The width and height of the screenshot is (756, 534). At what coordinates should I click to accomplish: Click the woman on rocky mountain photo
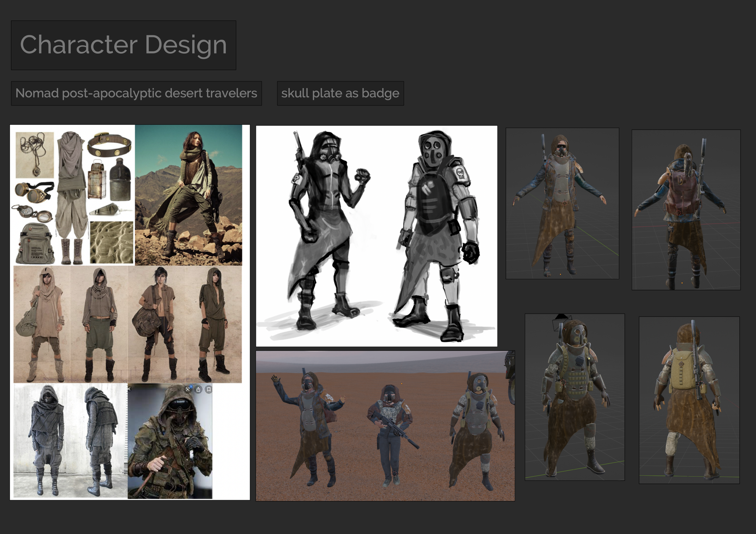tap(188, 195)
